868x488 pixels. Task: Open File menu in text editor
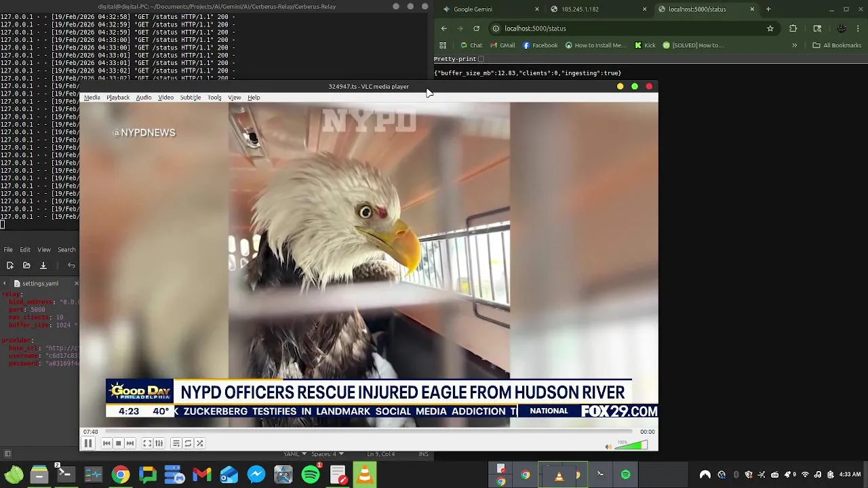coord(8,249)
